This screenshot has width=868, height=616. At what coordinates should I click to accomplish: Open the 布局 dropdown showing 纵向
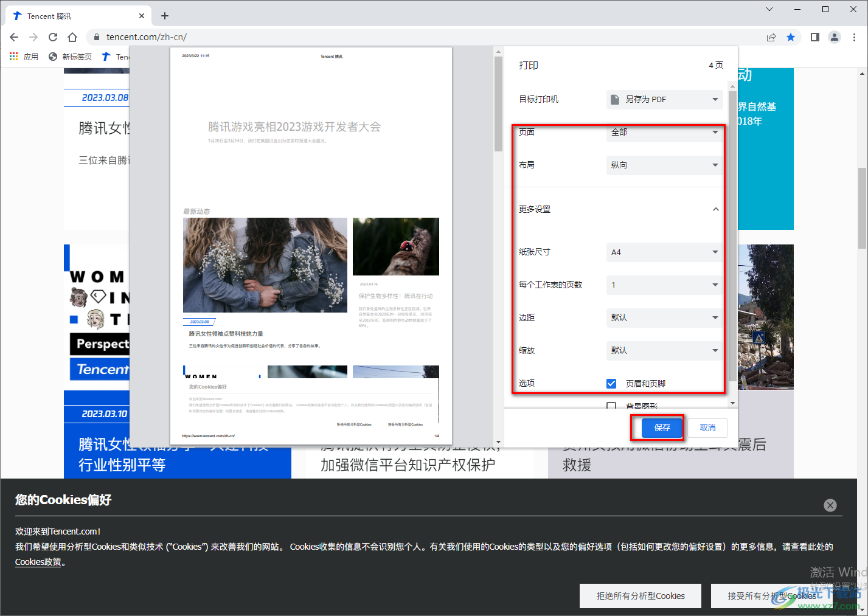coord(664,165)
